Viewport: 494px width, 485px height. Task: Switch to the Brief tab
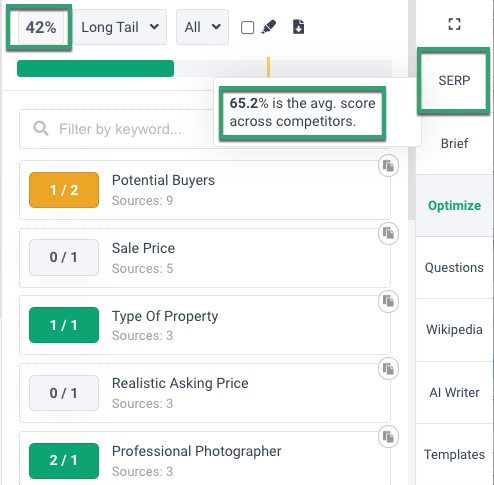pyautogui.click(x=454, y=143)
